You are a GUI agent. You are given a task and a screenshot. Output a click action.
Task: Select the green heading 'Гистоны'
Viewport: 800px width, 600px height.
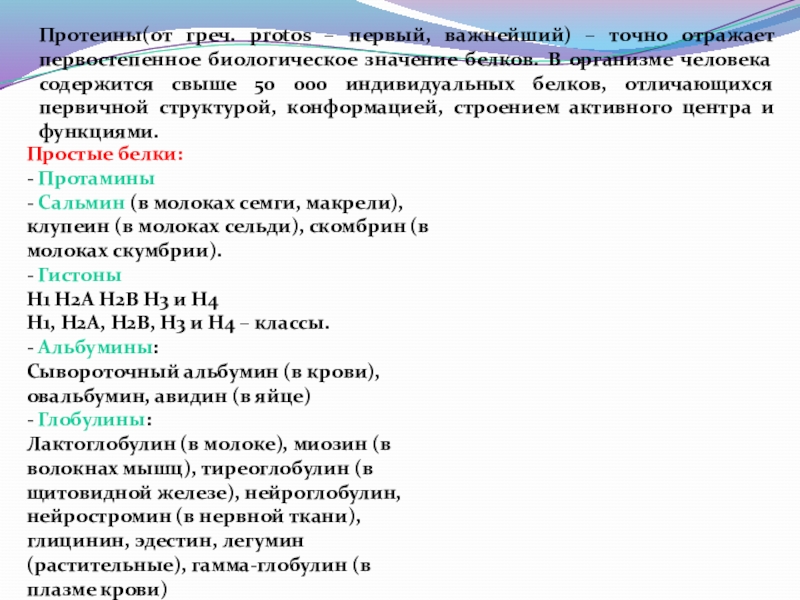80,276
